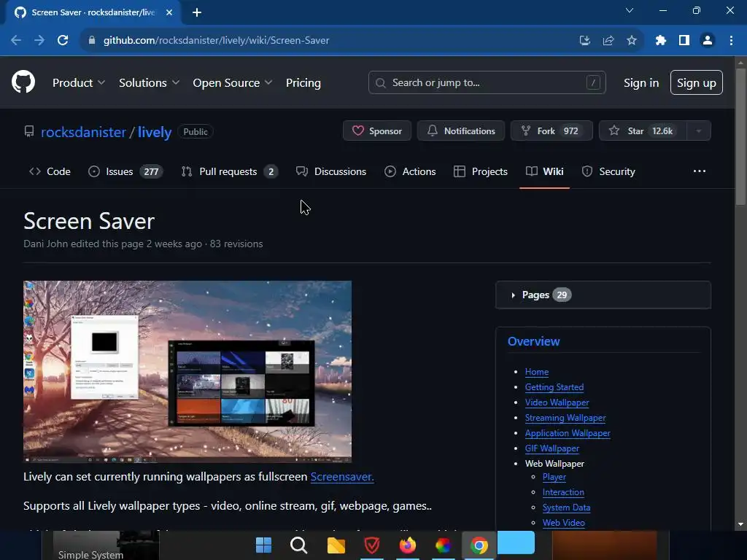Open the Discussions tab
This screenshot has width=747, height=560.
[330, 171]
